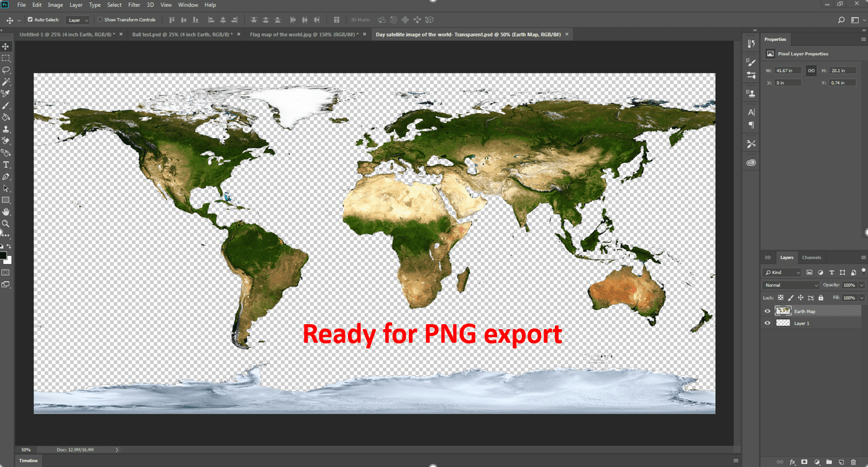
Task: Switch to the Channels tab
Action: 811,257
